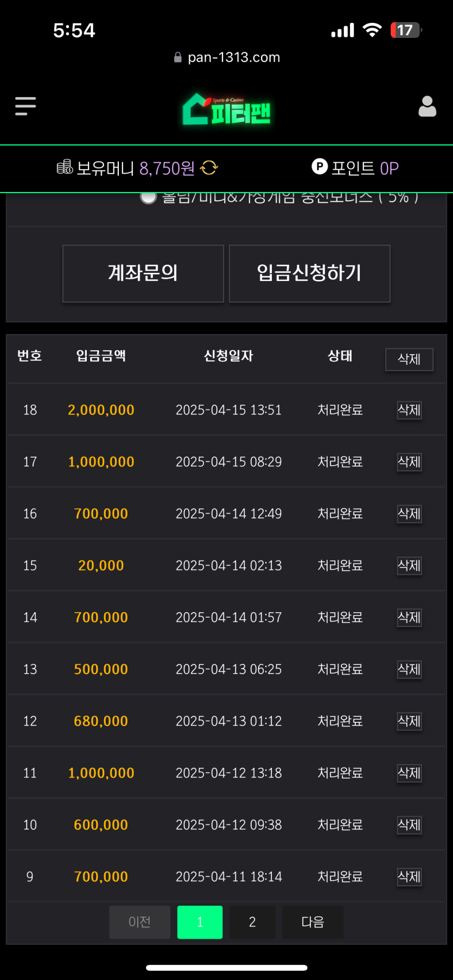
Task: Click the 계좌문의 button
Action: [x=143, y=273]
